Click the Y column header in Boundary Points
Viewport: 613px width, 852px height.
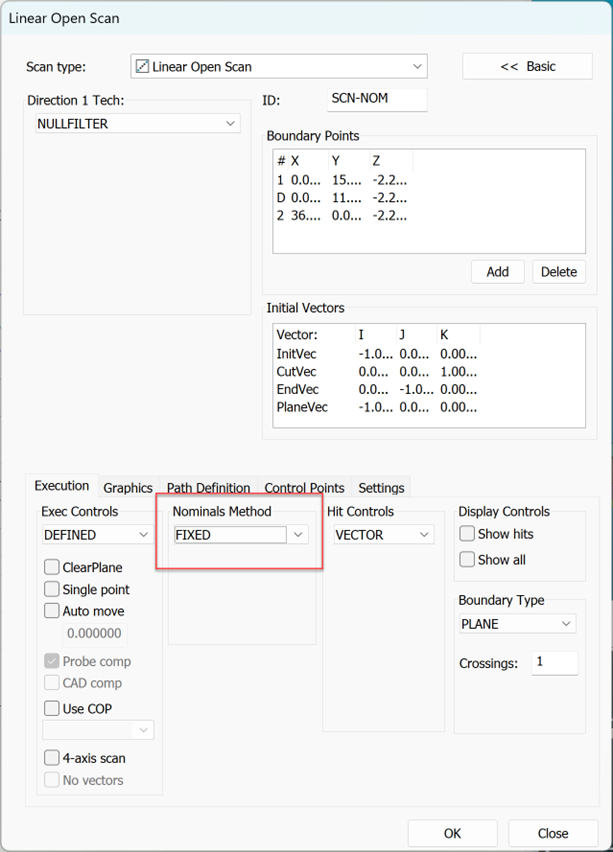point(349,161)
